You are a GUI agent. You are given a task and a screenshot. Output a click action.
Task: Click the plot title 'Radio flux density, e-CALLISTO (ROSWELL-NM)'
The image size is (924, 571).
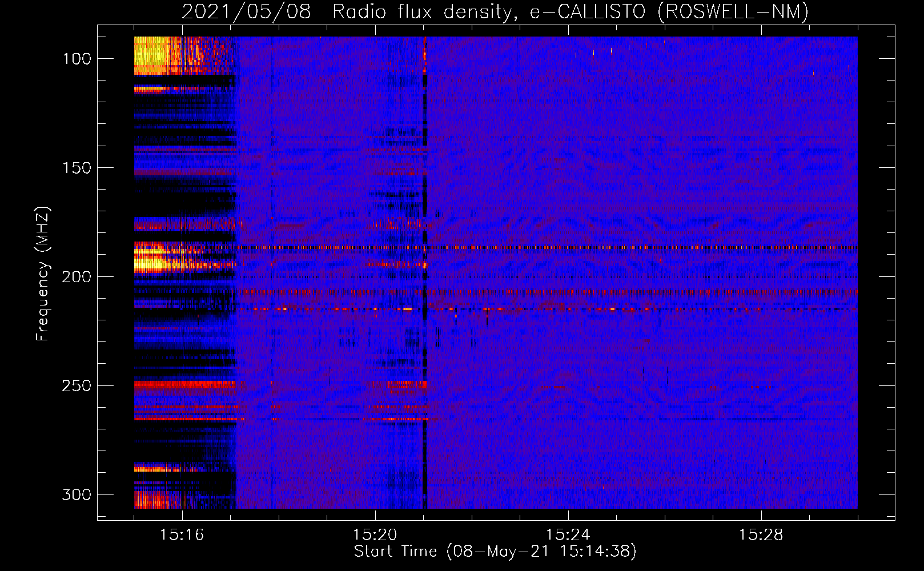[x=571, y=11]
